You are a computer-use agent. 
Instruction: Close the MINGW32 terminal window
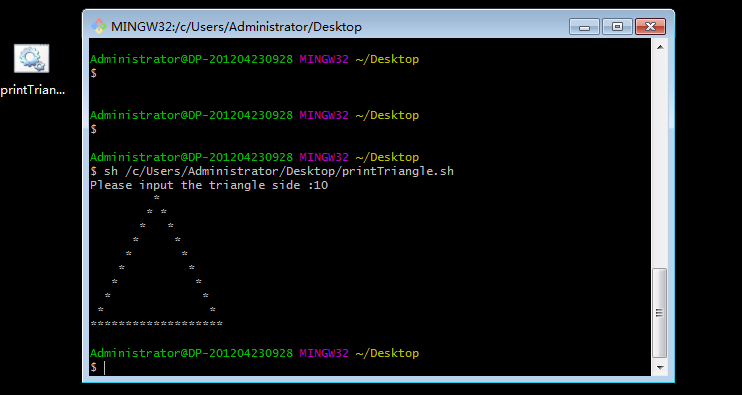[x=650, y=27]
